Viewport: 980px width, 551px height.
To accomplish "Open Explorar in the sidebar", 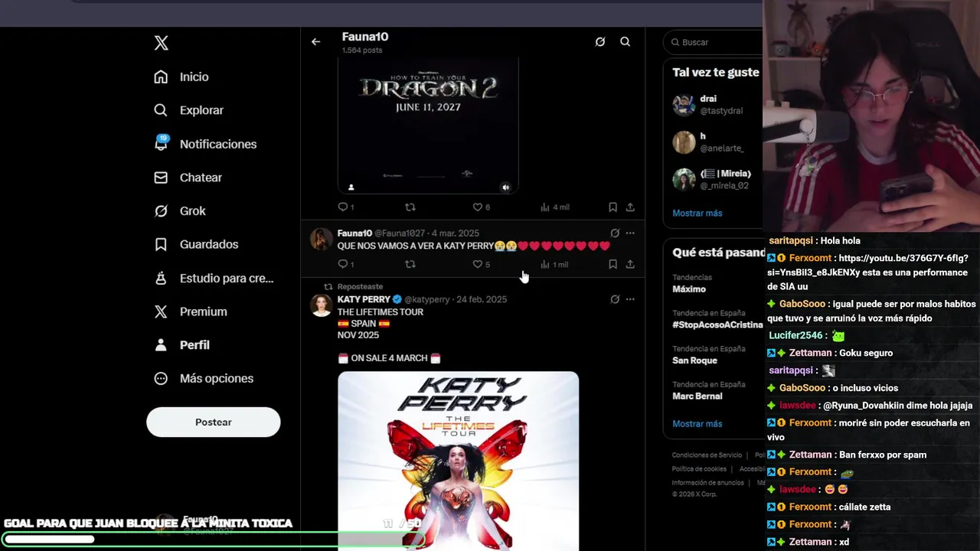I will (x=188, y=110).
